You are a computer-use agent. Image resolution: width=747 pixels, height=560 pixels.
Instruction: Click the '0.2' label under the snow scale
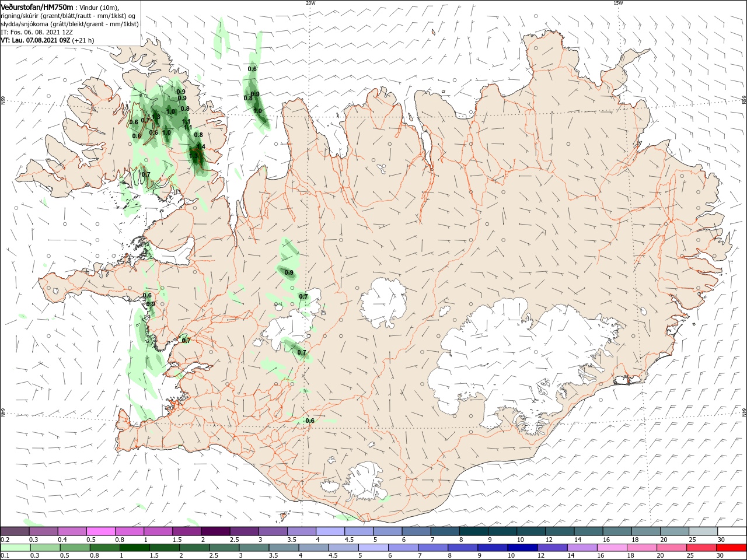[5, 540]
